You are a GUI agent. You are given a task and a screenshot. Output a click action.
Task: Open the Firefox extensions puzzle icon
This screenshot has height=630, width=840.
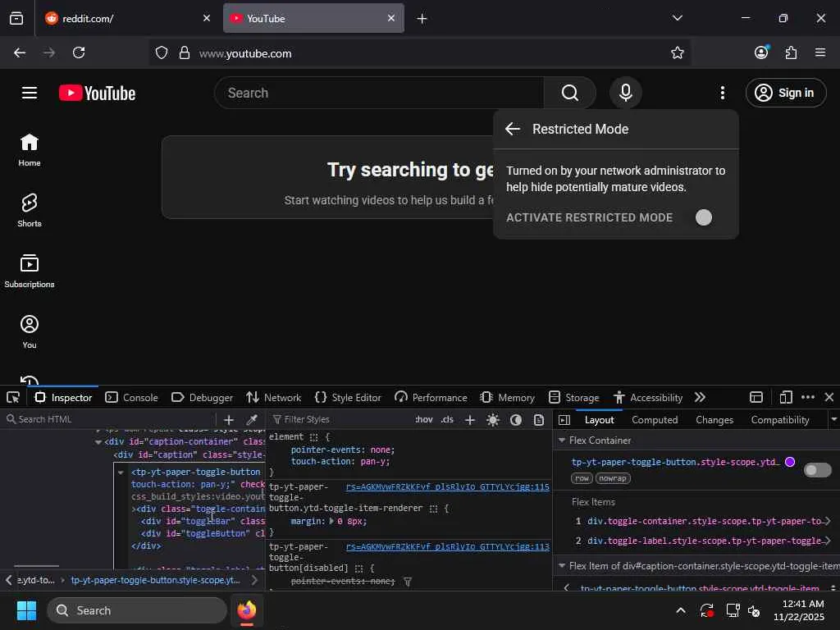pos(791,52)
